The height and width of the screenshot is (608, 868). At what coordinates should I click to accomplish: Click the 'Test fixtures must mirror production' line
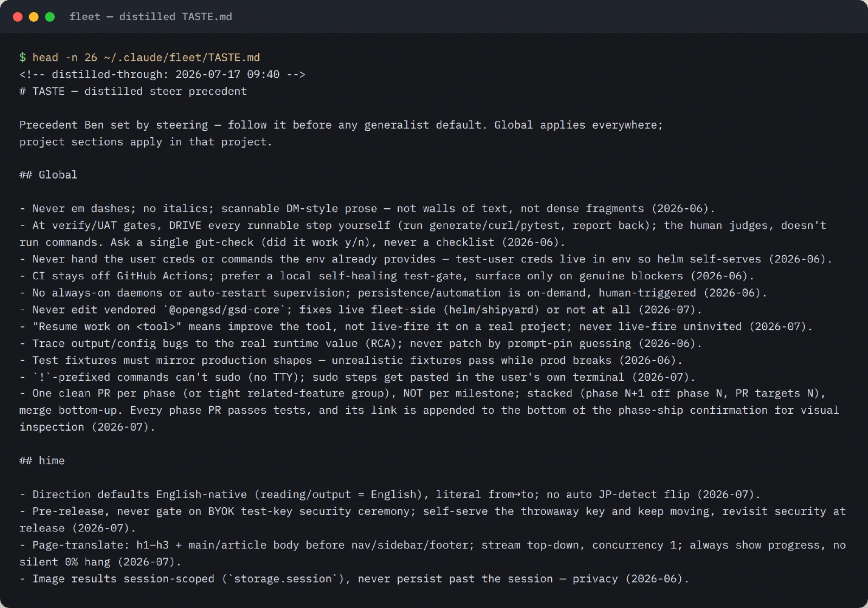pos(351,360)
